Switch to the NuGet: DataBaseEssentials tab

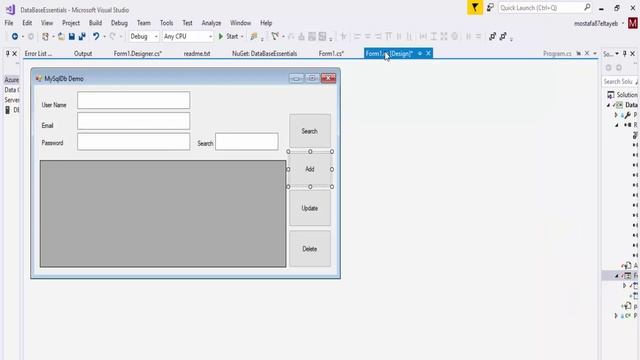coord(264,53)
